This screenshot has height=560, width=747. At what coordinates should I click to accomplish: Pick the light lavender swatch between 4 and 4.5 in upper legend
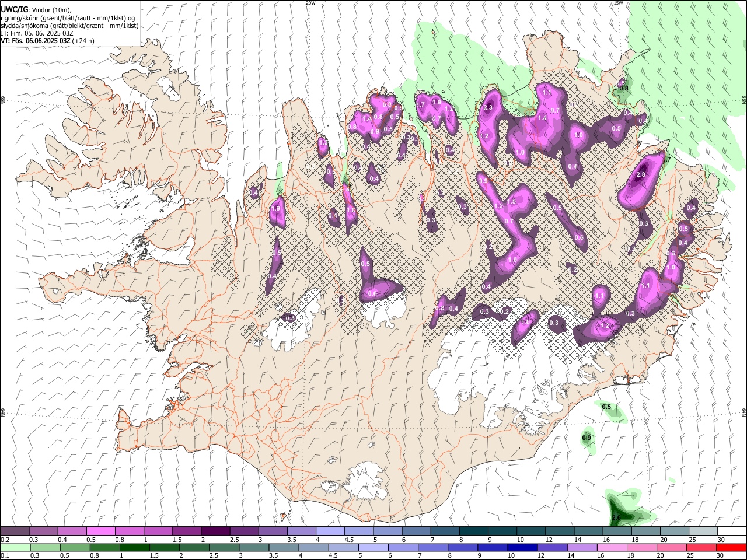coord(330,531)
